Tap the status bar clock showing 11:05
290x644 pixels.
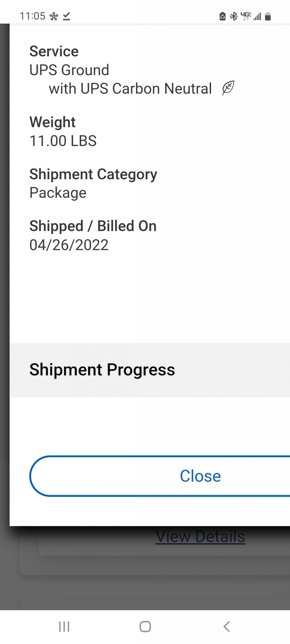[x=32, y=16]
